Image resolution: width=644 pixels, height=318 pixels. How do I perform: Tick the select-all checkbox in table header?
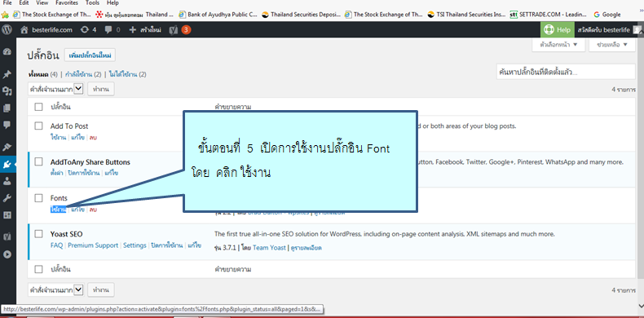coord(38,107)
